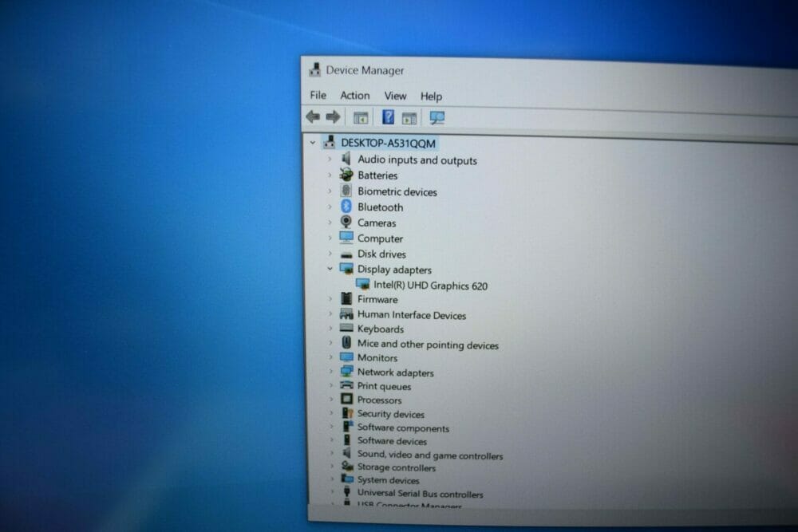The height and width of the screenshot is (532, 798).
Task: Click the Universal Serial Bus controllers icon
Action: coord(347,491)
